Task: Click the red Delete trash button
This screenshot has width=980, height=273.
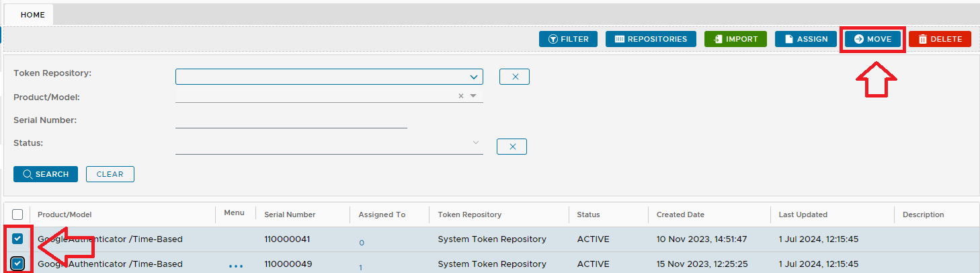Action: coord(940,39)
